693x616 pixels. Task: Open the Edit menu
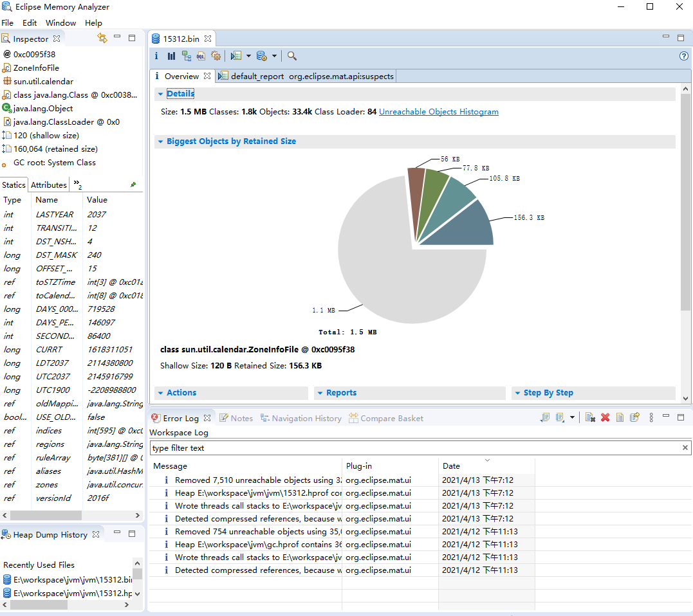click(x=30, y=23)
